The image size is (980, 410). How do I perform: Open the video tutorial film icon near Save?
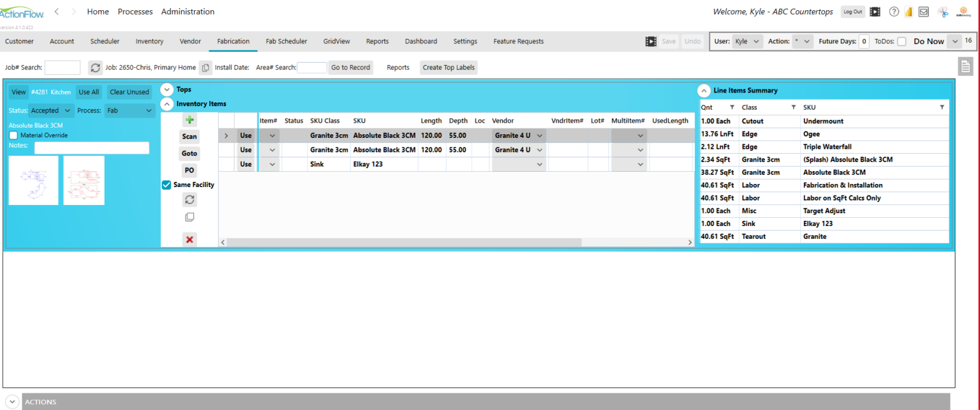(651, 41)
